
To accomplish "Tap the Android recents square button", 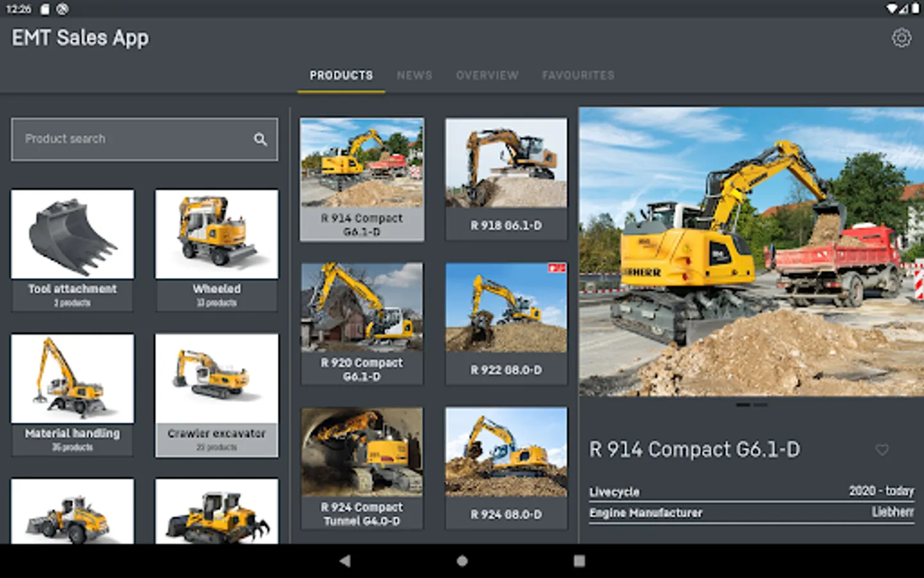I will click(x=579, y=561).
